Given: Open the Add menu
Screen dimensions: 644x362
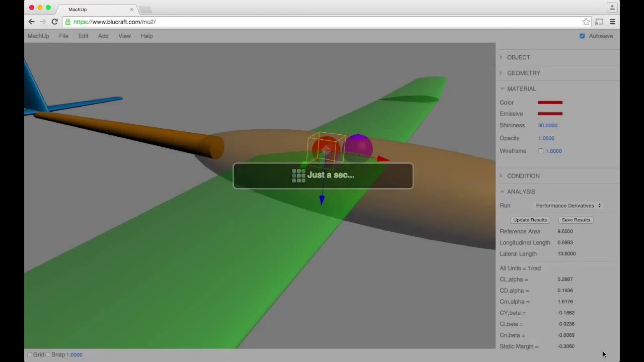Looking at the screenshot, I should pyautogui.click(x=103, y=36).
